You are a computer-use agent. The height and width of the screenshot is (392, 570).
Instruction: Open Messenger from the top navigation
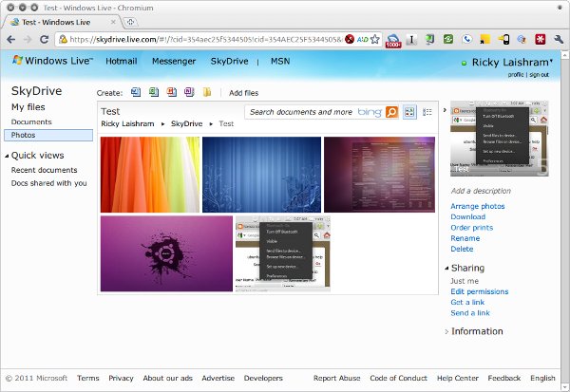174,61
